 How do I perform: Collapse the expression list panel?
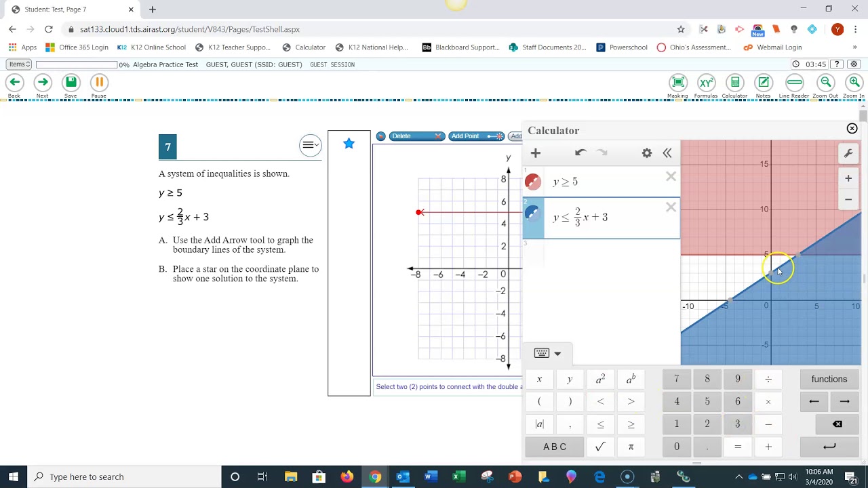click(667, 153)
